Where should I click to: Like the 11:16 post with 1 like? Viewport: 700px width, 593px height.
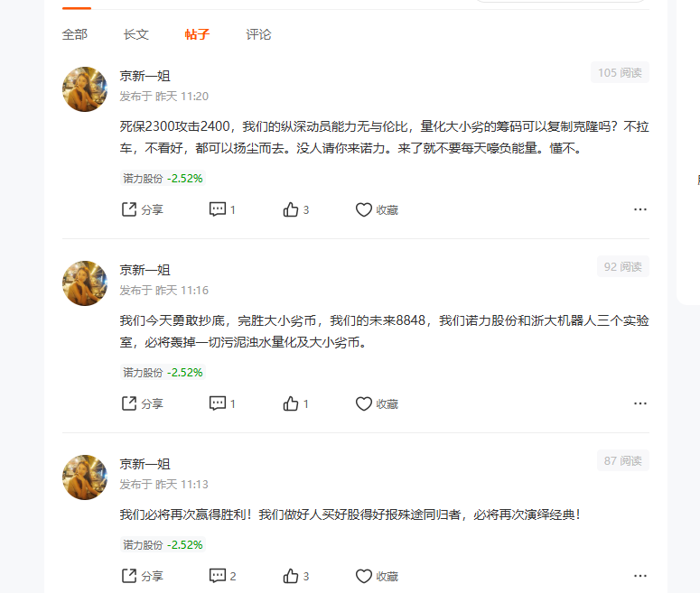(x=295, y=403)
